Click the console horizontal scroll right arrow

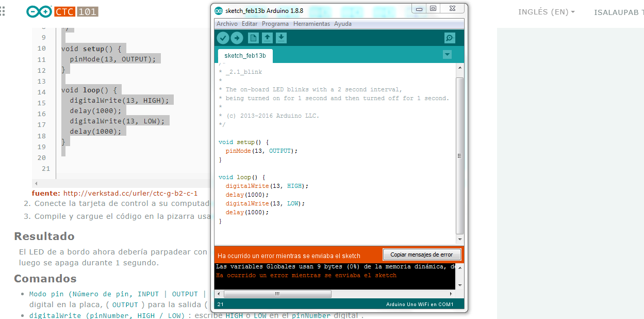(x=452, y=294)
